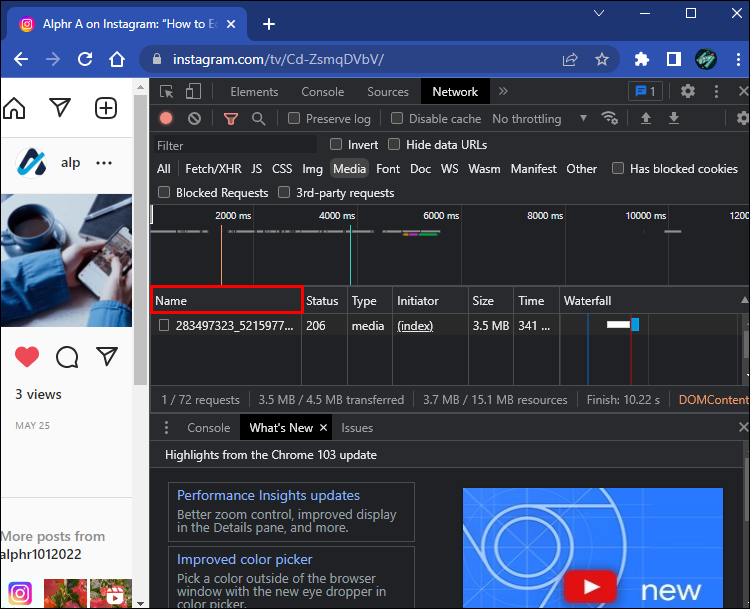
Task: Click the clear network log icon
Action: (194, 118)
